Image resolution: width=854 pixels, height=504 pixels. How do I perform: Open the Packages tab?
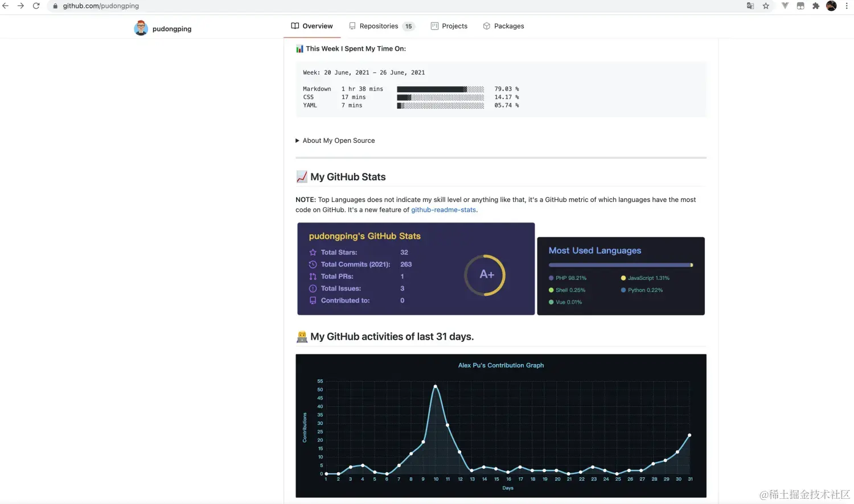coord(503,26)
